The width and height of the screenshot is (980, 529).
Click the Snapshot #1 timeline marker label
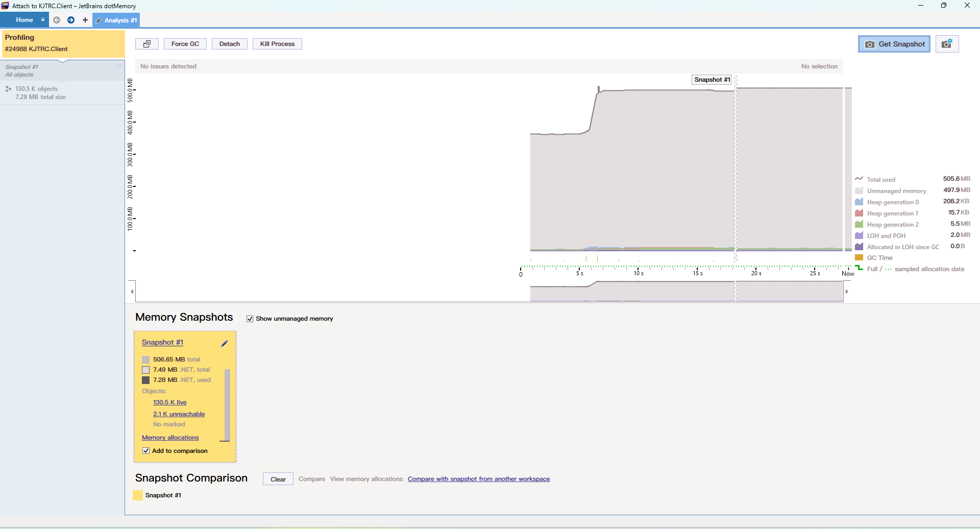pyautogui.click(x=712, y=80)
